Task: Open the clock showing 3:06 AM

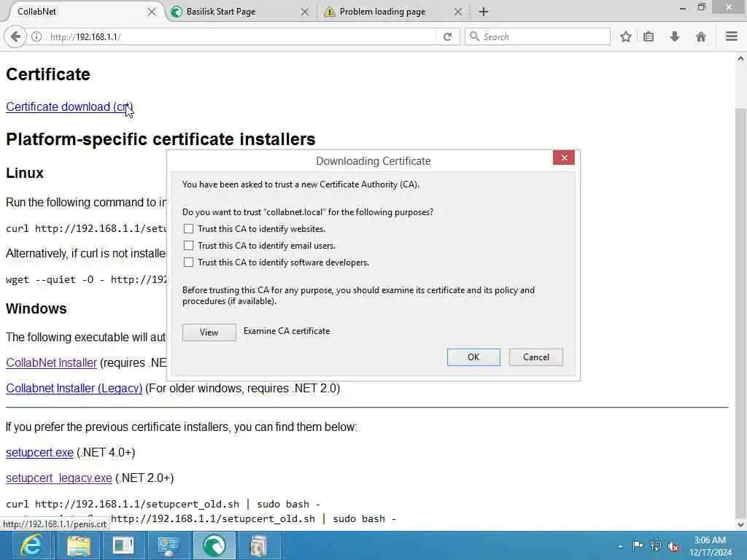Action: [x=710, y=545]
